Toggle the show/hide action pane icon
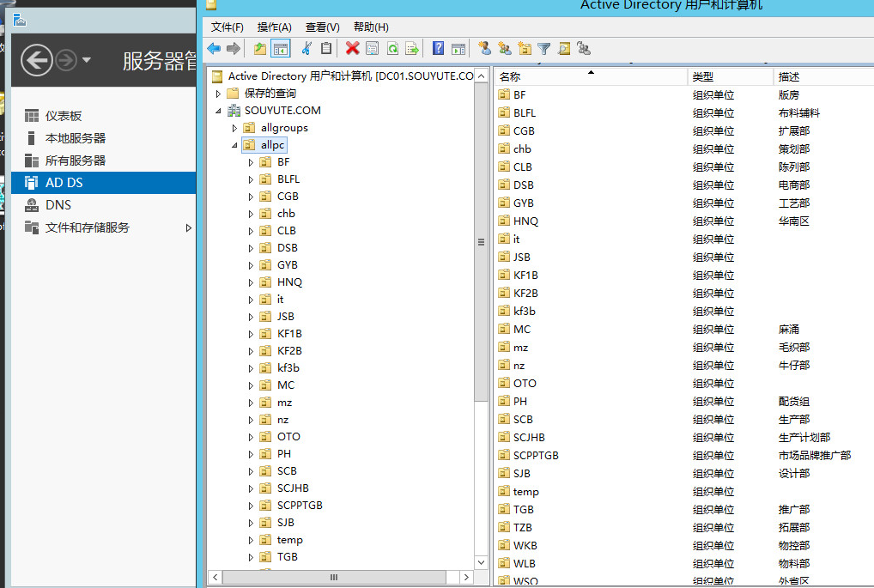Image resolution: width=874 pixels, height=588 pixels. [x=458, y=48]
